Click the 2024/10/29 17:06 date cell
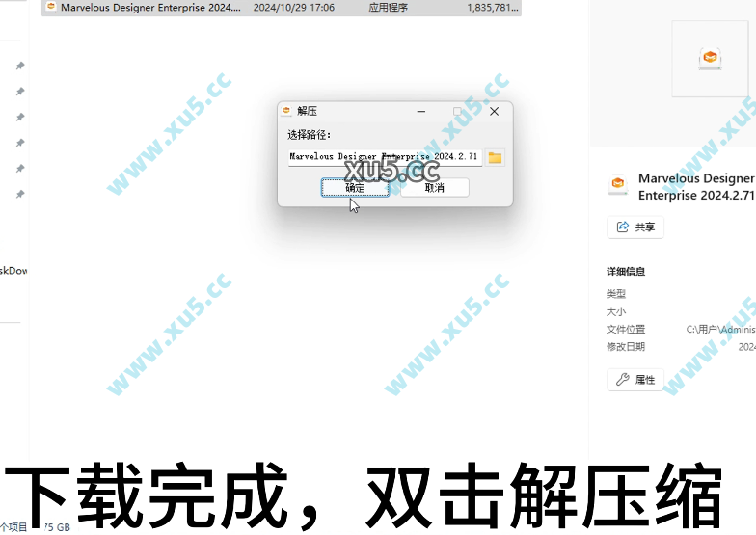The image size is (756, 535). coord(294,7)
